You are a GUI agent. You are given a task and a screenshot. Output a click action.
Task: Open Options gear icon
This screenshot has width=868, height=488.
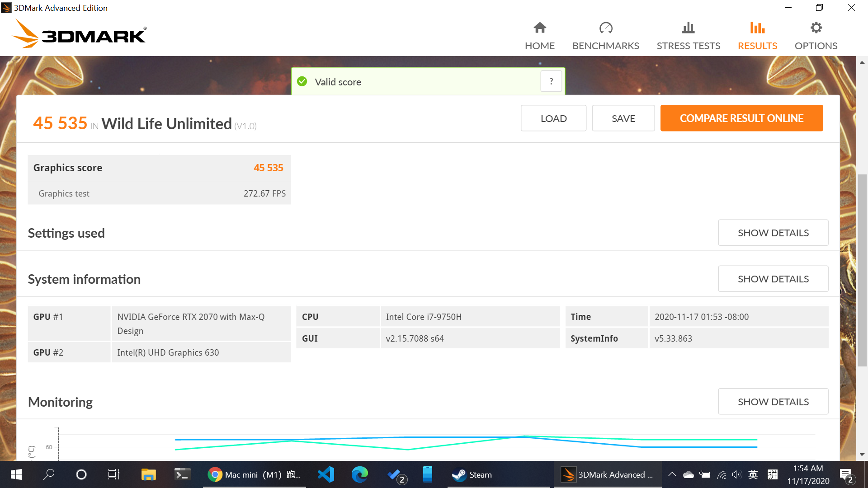coord(816,28)
